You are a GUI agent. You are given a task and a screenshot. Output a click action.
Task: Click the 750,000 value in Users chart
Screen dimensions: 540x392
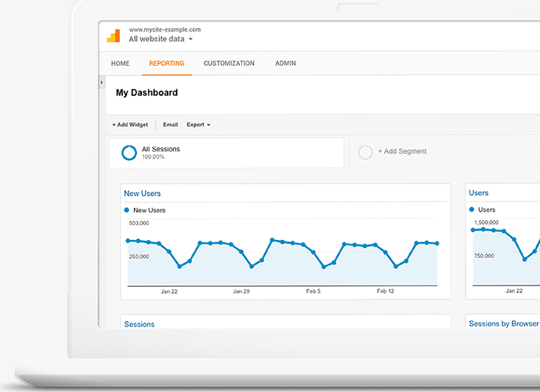pyautogui.click(x=484, y=256)
